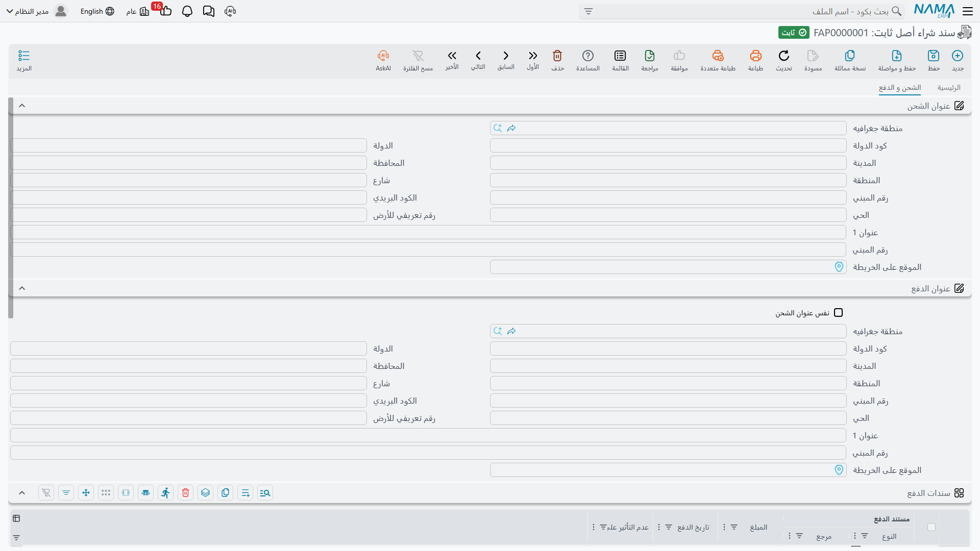
Task: Open the thumbs-up approvals icon with badge 16
Action: [165, 11]
